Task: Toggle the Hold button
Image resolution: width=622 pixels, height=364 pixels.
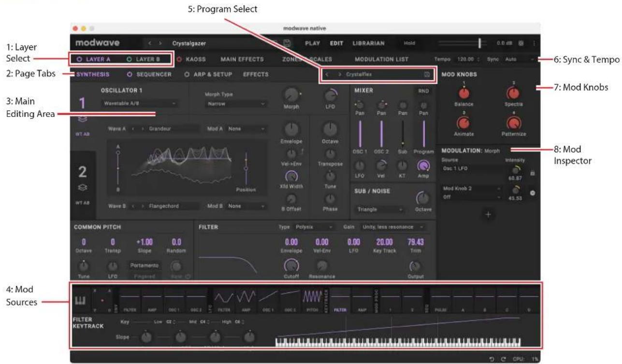Action: pyautogui.click(x=409, y=44)
